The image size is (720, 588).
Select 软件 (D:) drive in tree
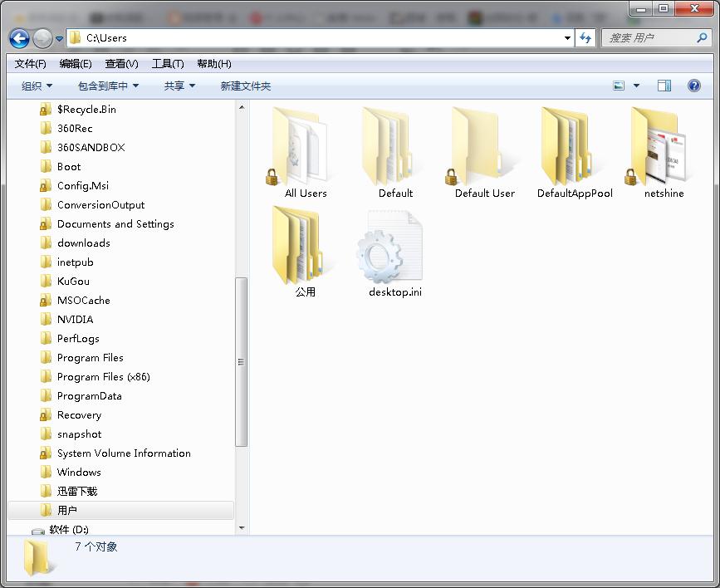[68, 530]
